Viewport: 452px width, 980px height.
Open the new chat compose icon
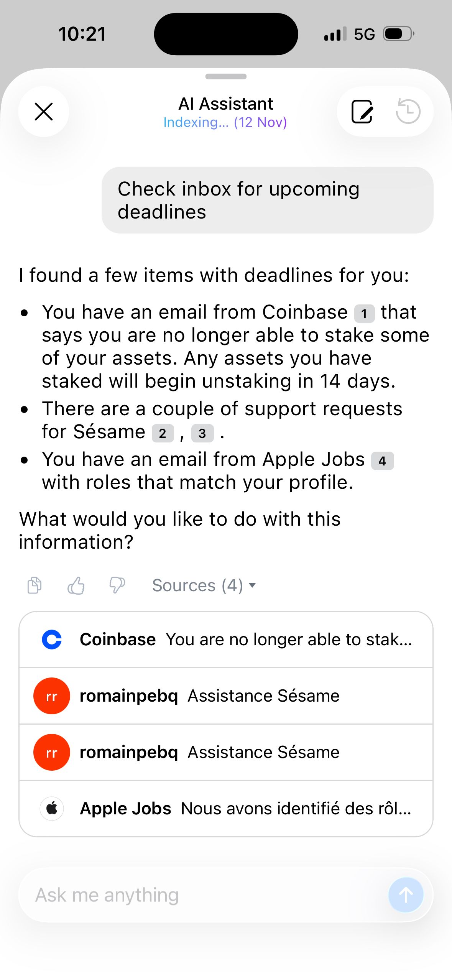pyautogui.click(x=362, y=112)
